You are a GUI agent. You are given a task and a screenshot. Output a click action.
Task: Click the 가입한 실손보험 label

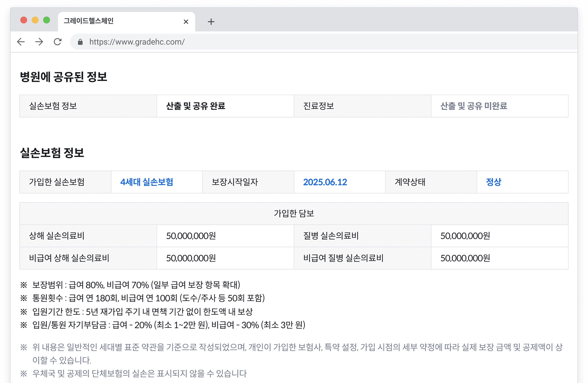pos(57,182)
